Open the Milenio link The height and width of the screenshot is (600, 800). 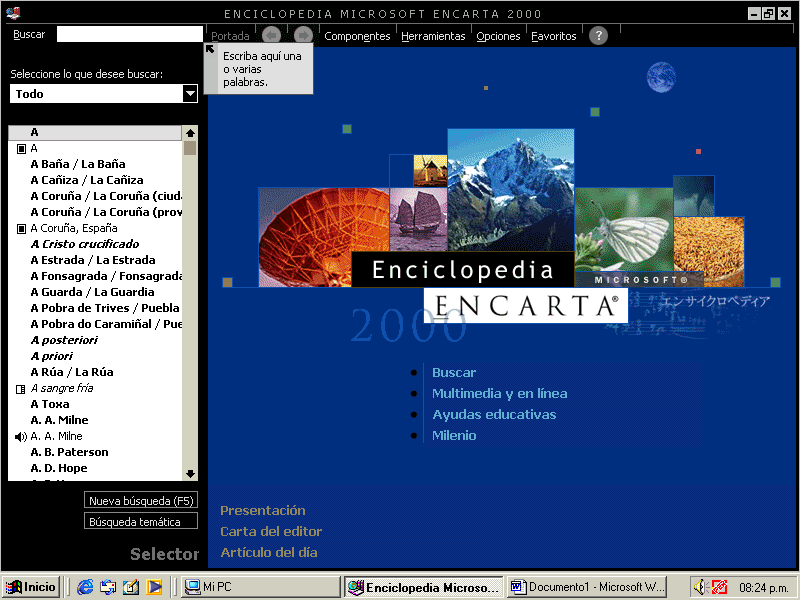pyautogui.click(x=454, y=435)
